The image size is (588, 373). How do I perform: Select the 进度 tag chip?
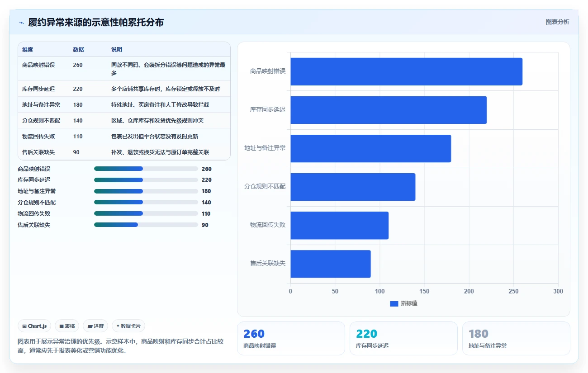[95, 326]
